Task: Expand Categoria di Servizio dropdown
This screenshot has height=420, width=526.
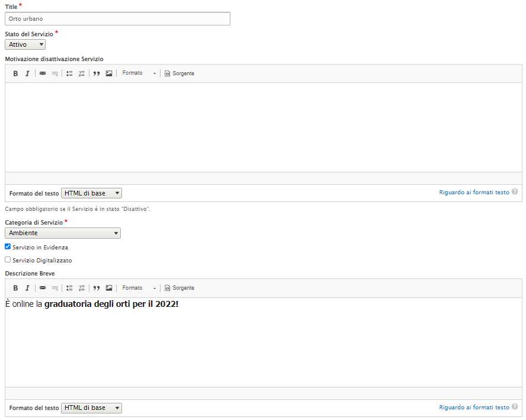Action: point(63,233)
